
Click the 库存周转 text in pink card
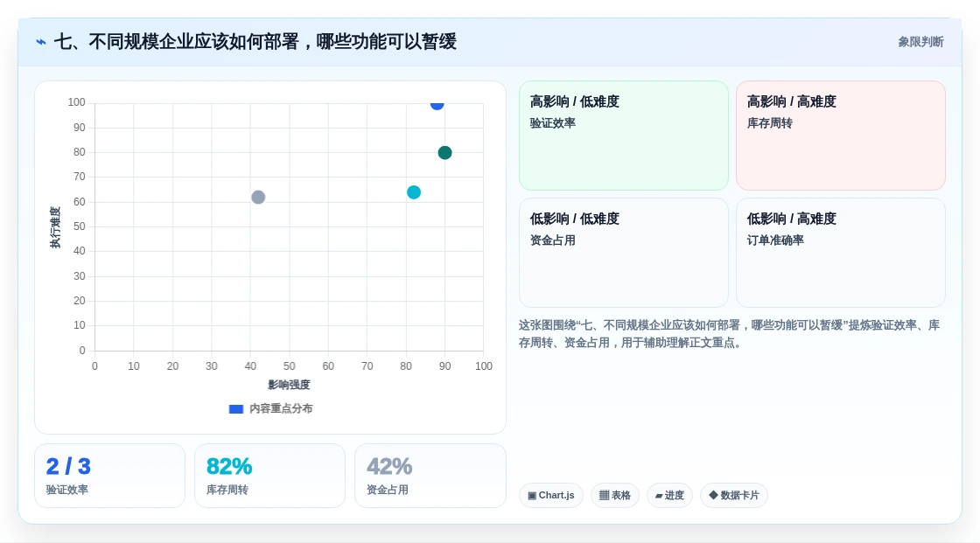click(769, 123)
